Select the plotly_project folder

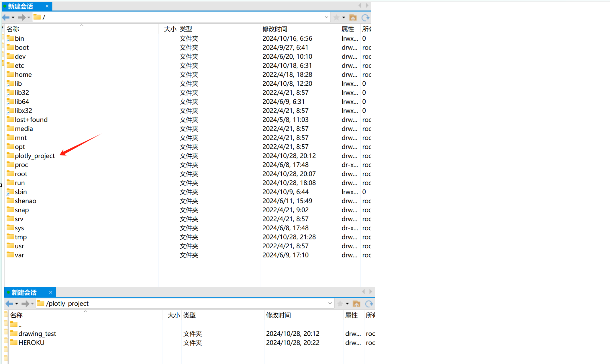pyautogui.click(x=35, y=156)
